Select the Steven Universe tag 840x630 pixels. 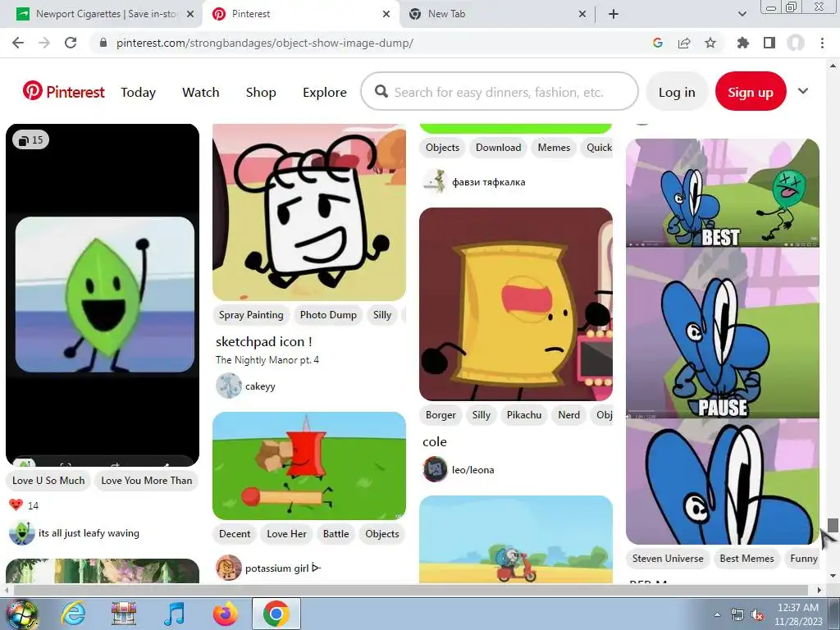coord(668,558)
